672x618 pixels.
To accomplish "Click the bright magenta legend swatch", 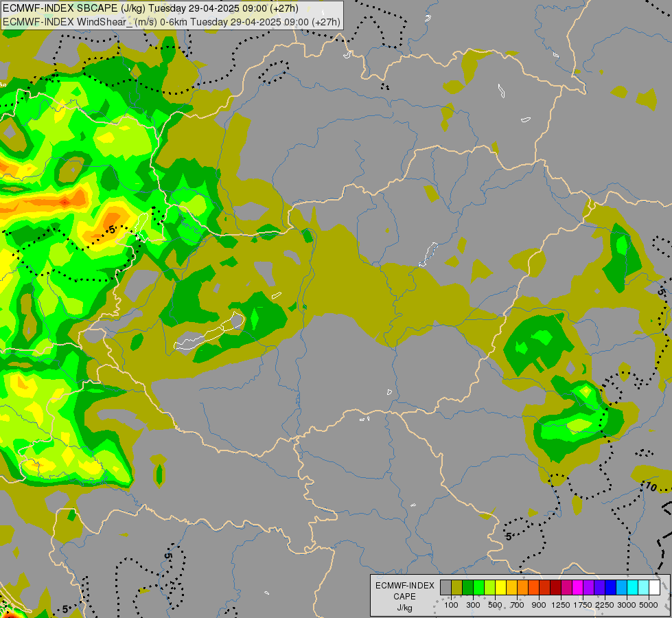I will 578,587.
